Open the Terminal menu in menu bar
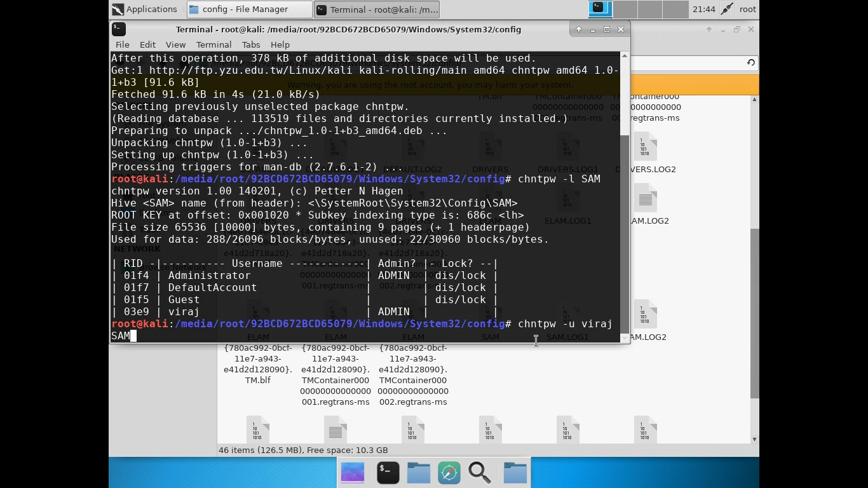This screenshot has height=488, width=868. click(214, 44)
